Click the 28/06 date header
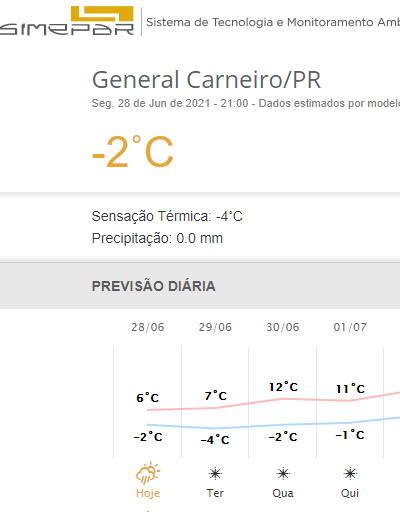 pos(148,327)
